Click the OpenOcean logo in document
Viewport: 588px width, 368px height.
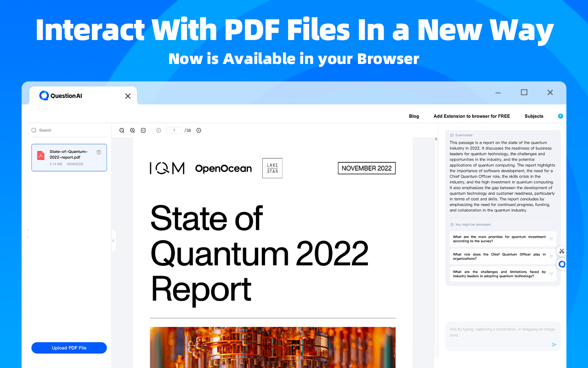tap(223, 169)
